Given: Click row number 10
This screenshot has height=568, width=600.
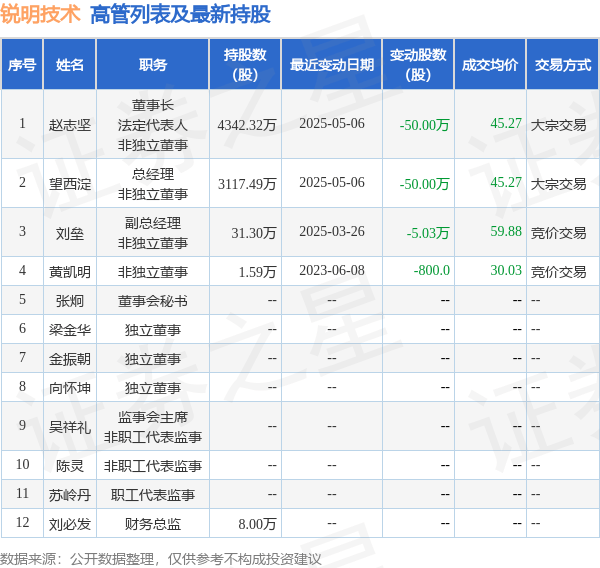Looking at the screenshot, I should tap(23, 464).
